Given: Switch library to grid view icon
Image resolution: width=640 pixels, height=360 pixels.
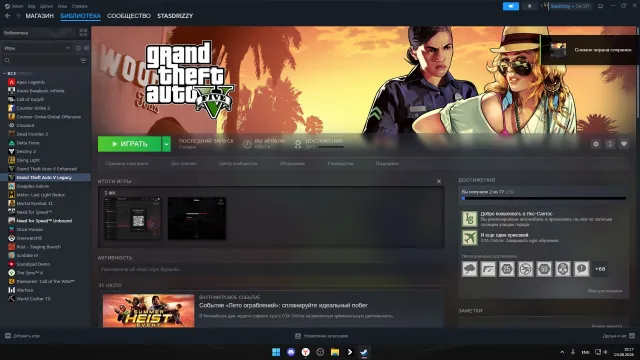Looking at the screenshot, I should click(x=83, y=33).
